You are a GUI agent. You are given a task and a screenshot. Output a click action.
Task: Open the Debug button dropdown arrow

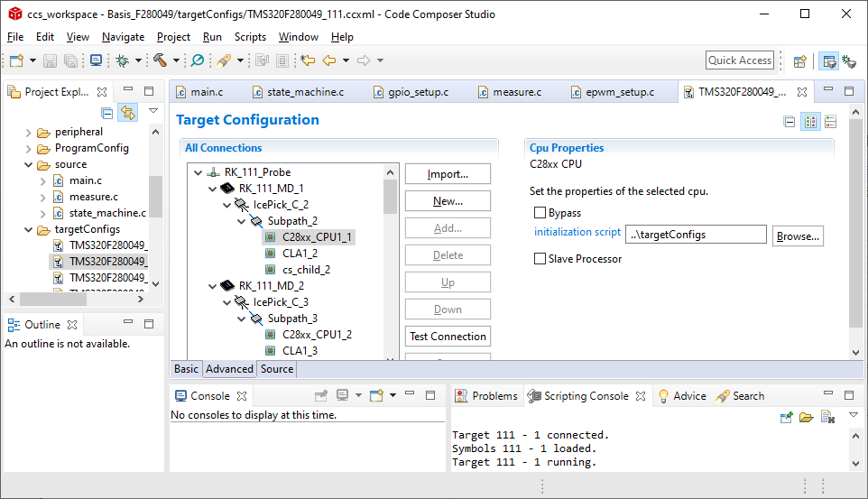[x=138, y=60]
